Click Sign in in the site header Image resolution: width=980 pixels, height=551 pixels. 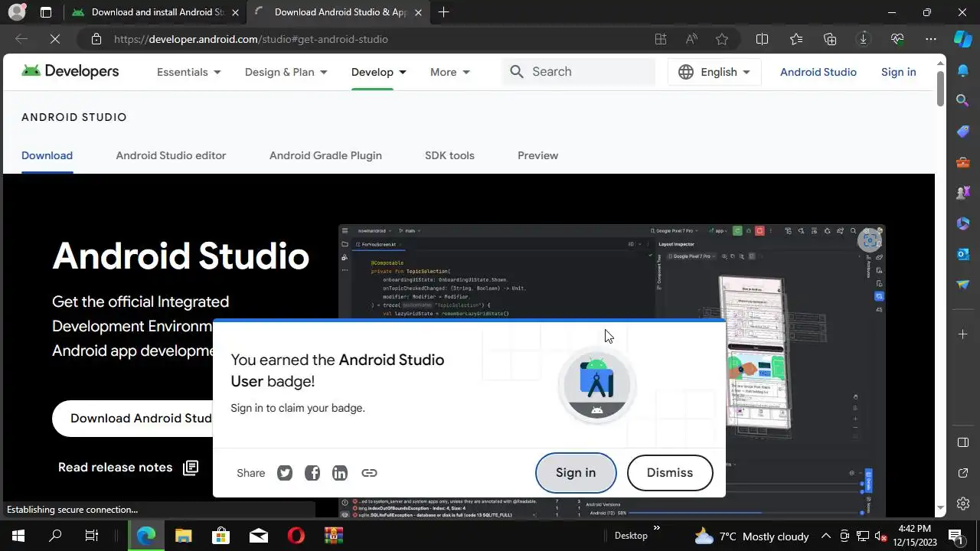point(898,72)
